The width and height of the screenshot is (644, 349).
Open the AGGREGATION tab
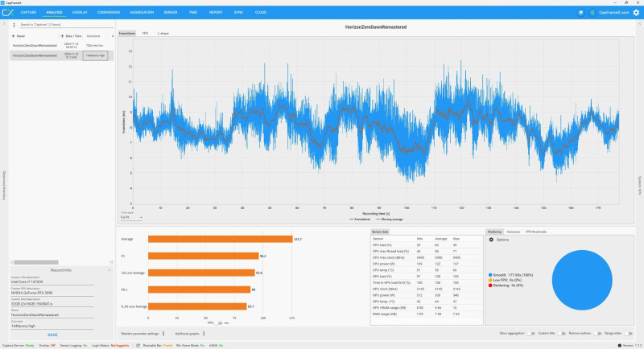point(142,12)
